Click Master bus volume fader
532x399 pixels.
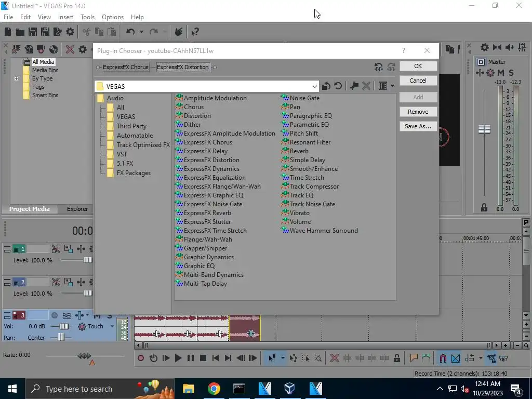point(484,129)
